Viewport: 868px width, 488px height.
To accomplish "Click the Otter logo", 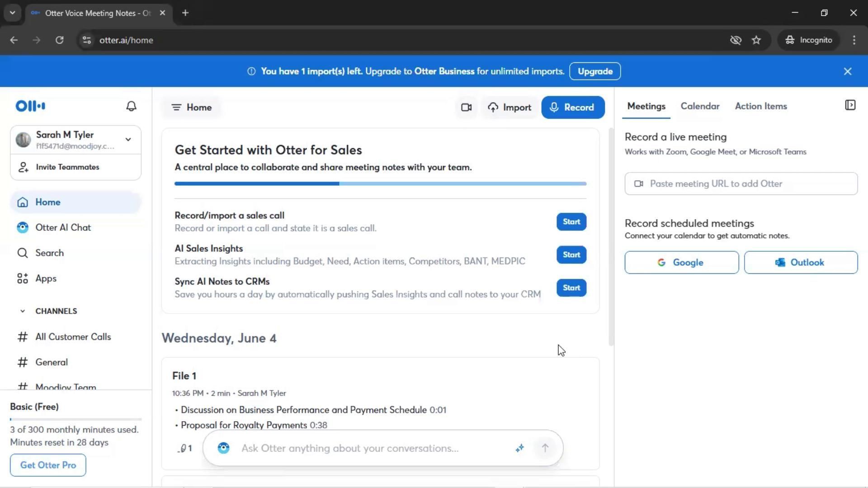I will [30, 106].
